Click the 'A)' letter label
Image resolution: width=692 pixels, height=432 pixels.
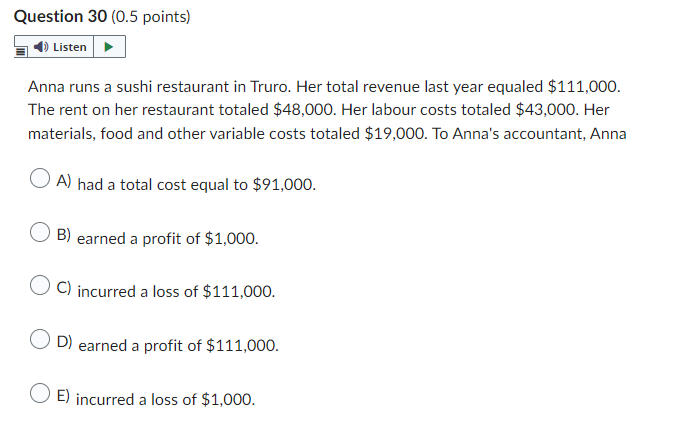pyautogui.click(x=64, y=180)
